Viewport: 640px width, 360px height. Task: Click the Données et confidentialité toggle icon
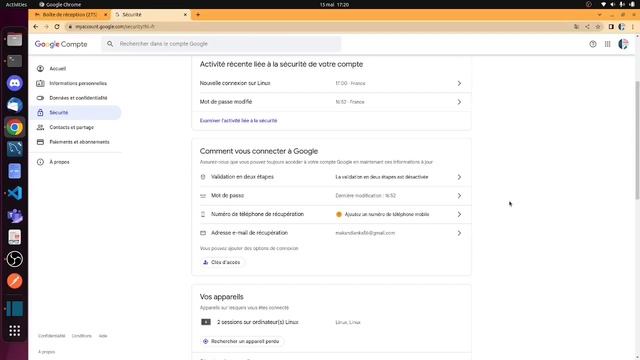click(x=40, y=98)
